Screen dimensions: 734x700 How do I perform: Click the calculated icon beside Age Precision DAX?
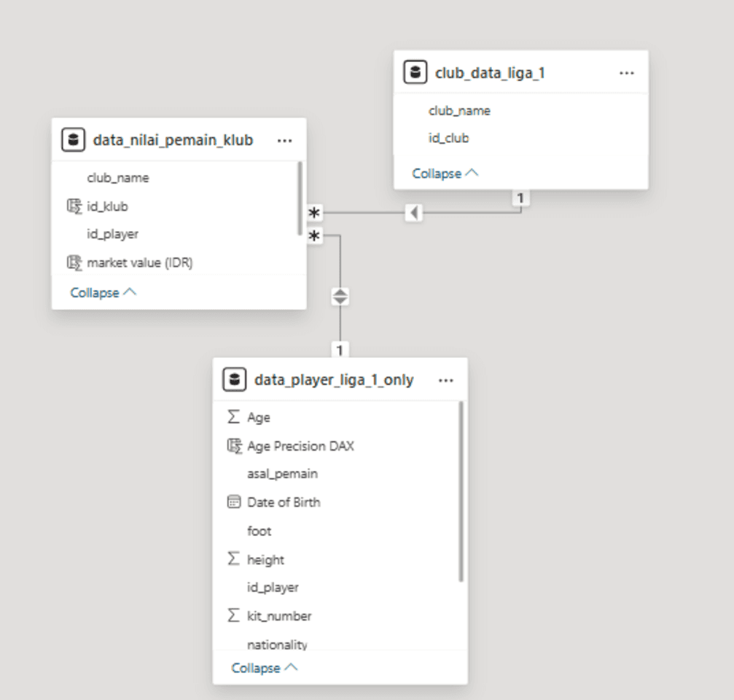point(235,446)
